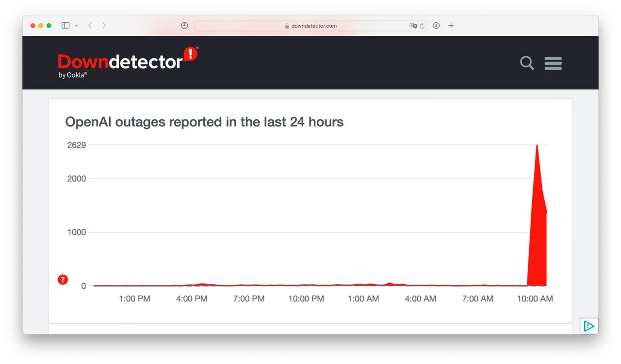The width and height of the screenshot is (621, 364).
Task: Open a new tab with plus icon
Action: click(x=451, y=26)
